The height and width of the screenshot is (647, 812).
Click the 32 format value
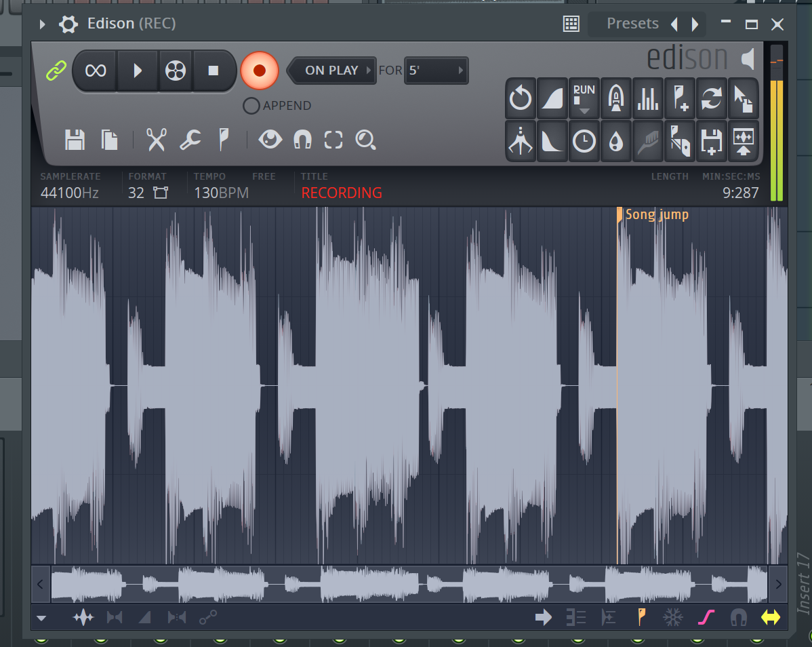pos(136,193)
